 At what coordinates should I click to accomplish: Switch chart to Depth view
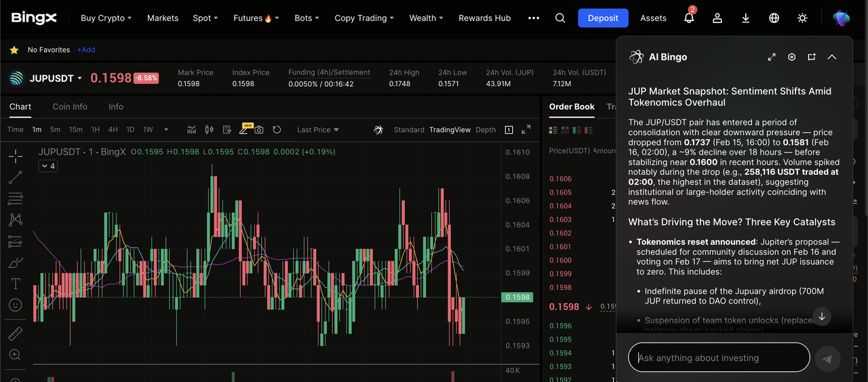pos(486,130)
